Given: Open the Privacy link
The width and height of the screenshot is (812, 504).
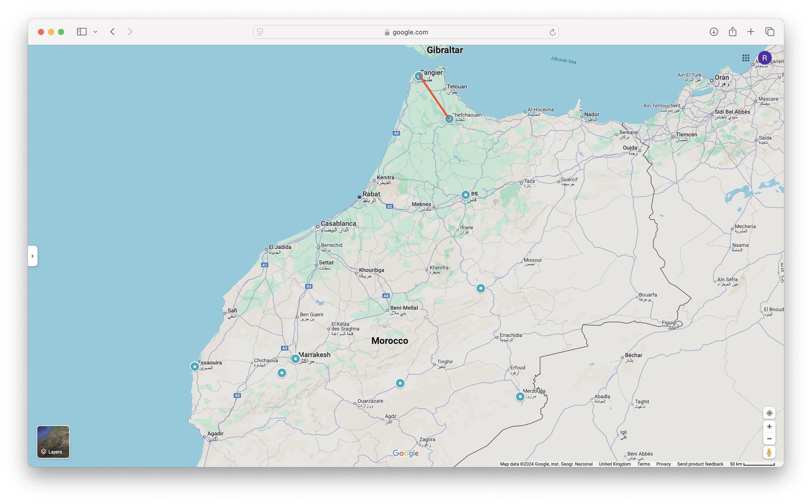Looking at the screenshot, I should click(x=663, y=464).
